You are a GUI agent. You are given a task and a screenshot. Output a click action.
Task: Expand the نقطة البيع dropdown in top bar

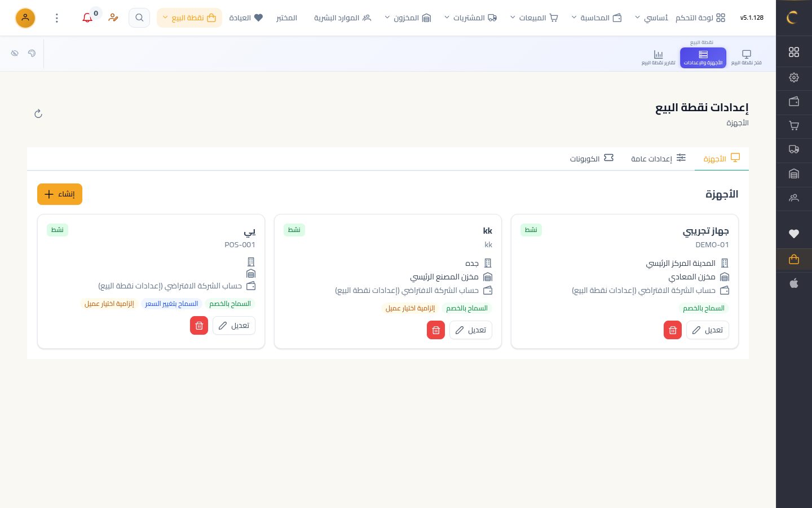[189, 18]
